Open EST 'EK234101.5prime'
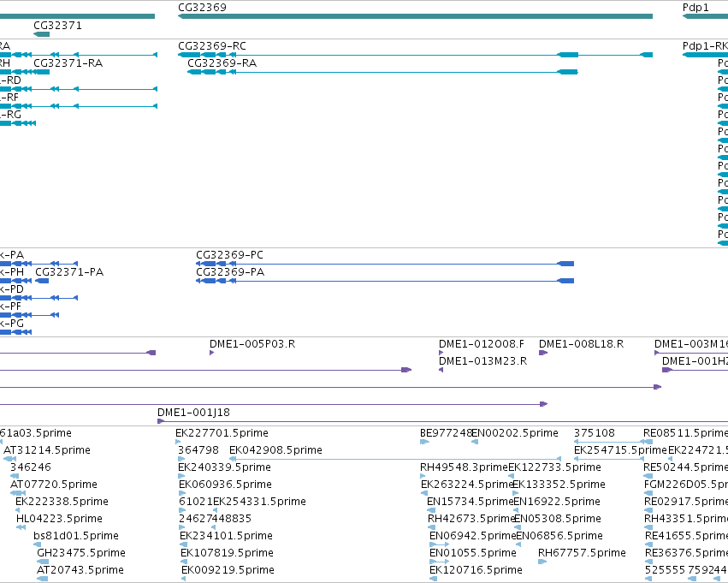 (x=226, y=536)
